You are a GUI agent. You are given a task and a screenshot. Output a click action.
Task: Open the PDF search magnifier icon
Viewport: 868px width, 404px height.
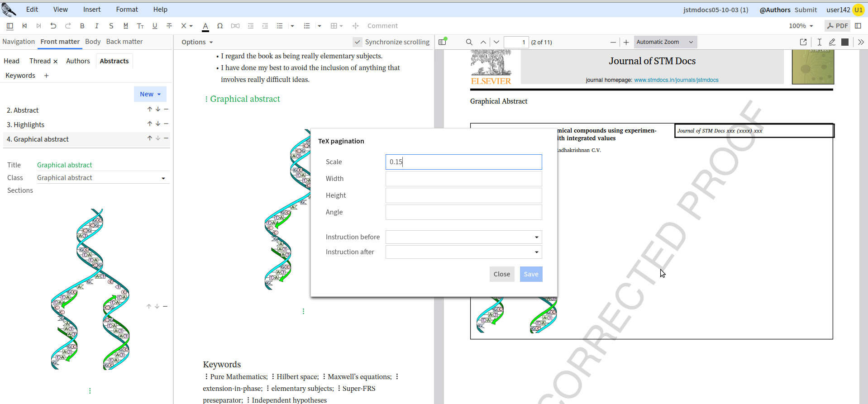469,42
